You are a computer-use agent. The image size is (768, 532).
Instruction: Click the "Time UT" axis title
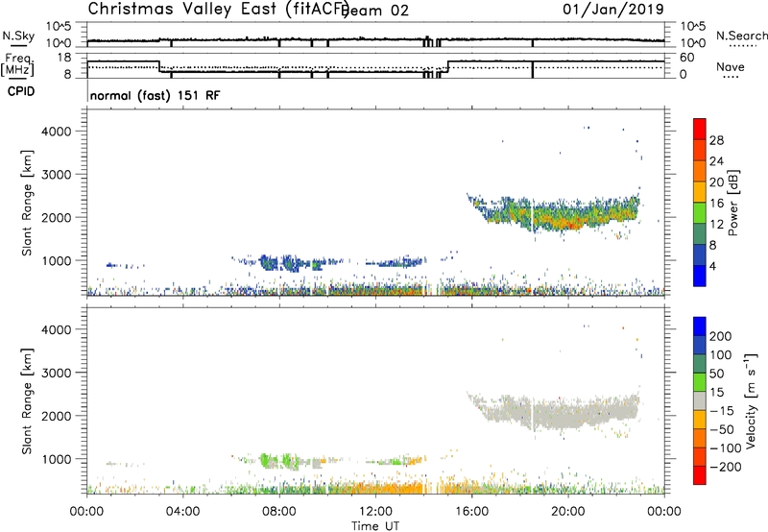coord(375,526)
